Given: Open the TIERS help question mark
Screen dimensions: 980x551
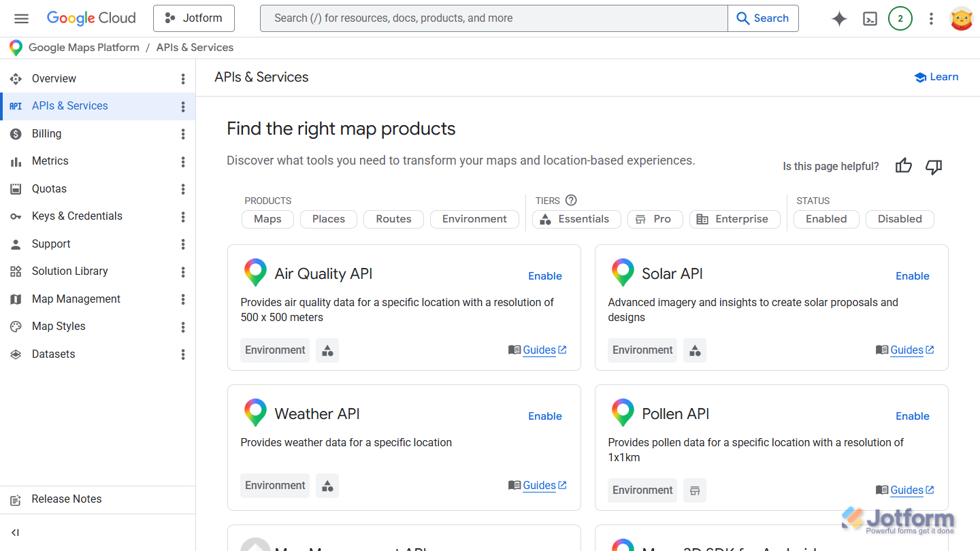Looking at the screenshot, I should [571, 200].
